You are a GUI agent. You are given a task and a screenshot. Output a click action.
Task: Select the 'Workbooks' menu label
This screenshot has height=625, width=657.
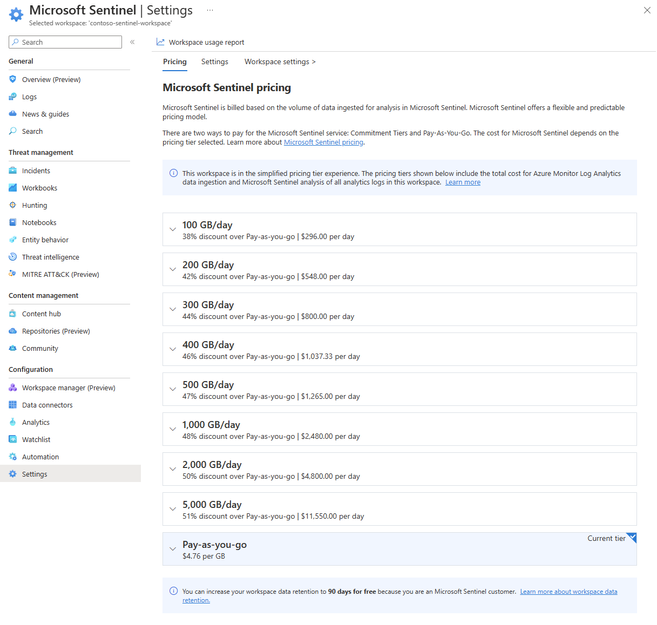39,188
